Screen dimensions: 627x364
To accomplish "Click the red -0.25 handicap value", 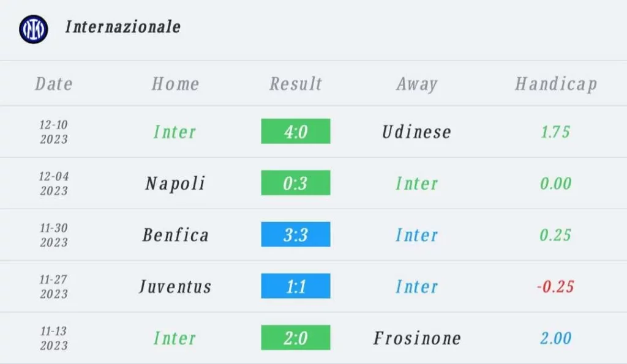I will 555,286.
